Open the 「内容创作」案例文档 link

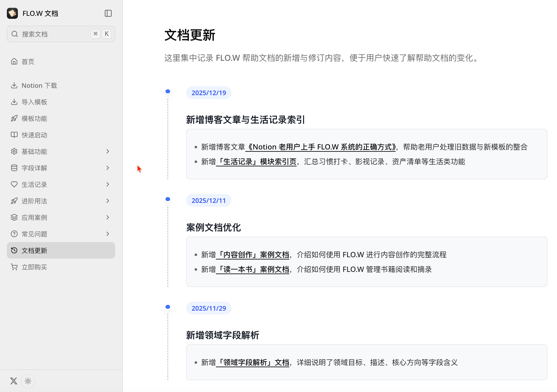(253, 255)
